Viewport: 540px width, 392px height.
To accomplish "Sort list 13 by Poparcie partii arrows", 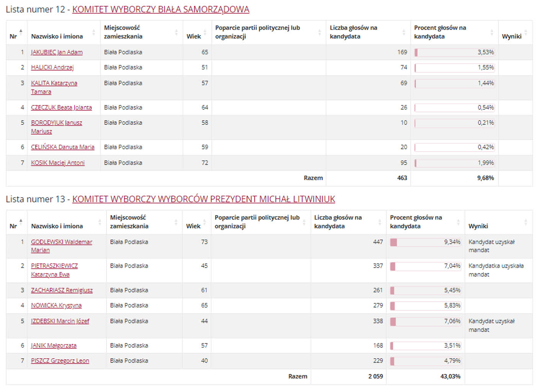I will pyautogui.click(x=304, y=222).
